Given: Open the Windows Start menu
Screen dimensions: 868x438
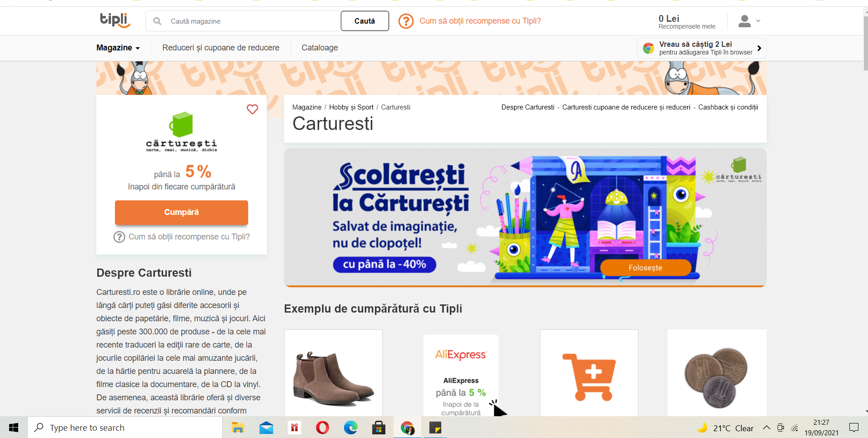Looking at the screenshot, I should click(x=14, y=428).
